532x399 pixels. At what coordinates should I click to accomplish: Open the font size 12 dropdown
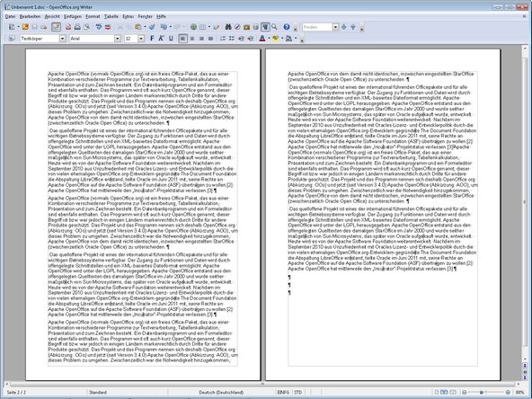141,39
